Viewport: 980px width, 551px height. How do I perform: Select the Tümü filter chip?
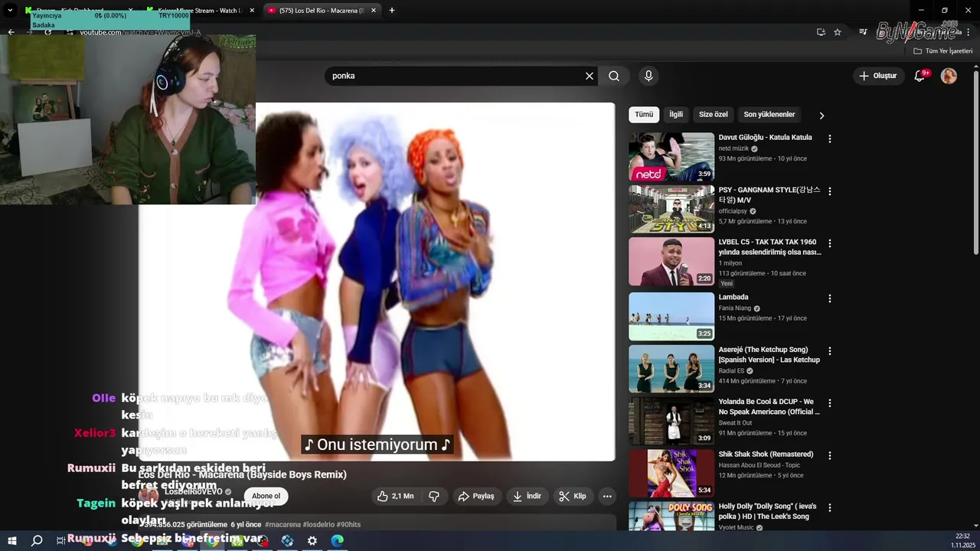[644, 115]
